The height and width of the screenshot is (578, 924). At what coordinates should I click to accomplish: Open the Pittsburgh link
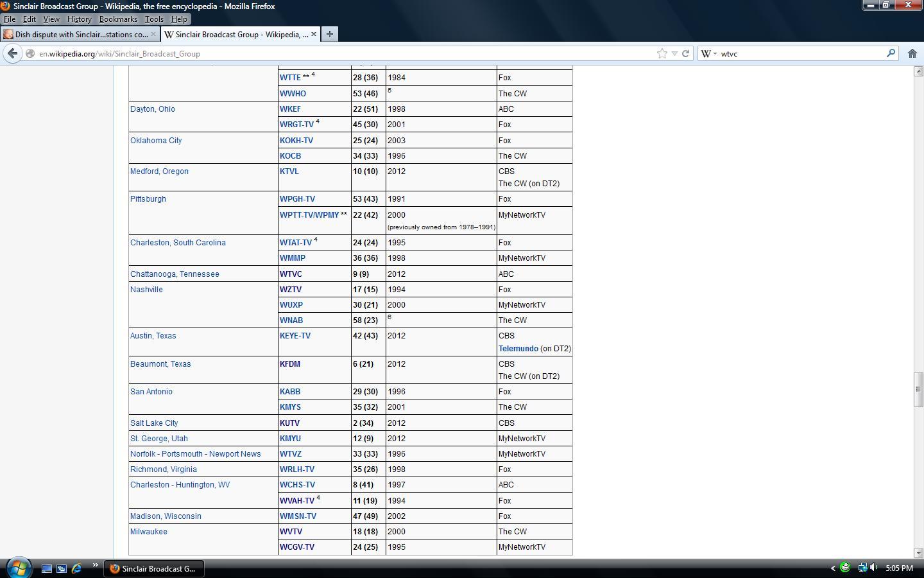[148, 199]
